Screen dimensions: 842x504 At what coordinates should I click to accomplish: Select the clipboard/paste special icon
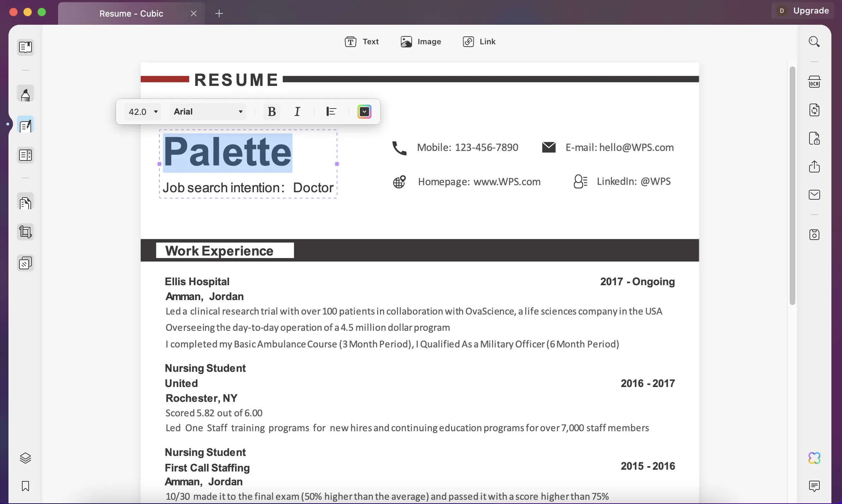pyautogui.click(x=25, y=203)
